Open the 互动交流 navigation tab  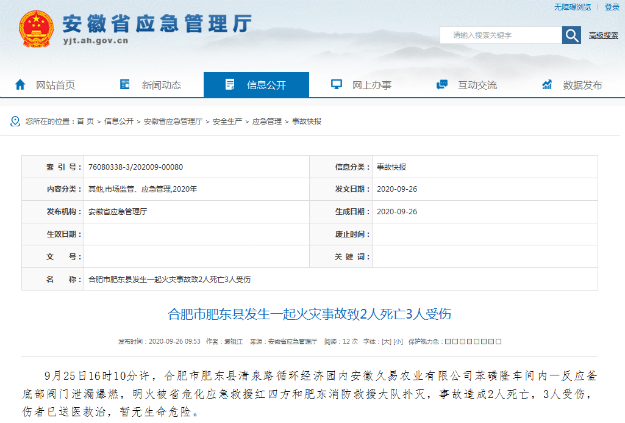(477, 85)
